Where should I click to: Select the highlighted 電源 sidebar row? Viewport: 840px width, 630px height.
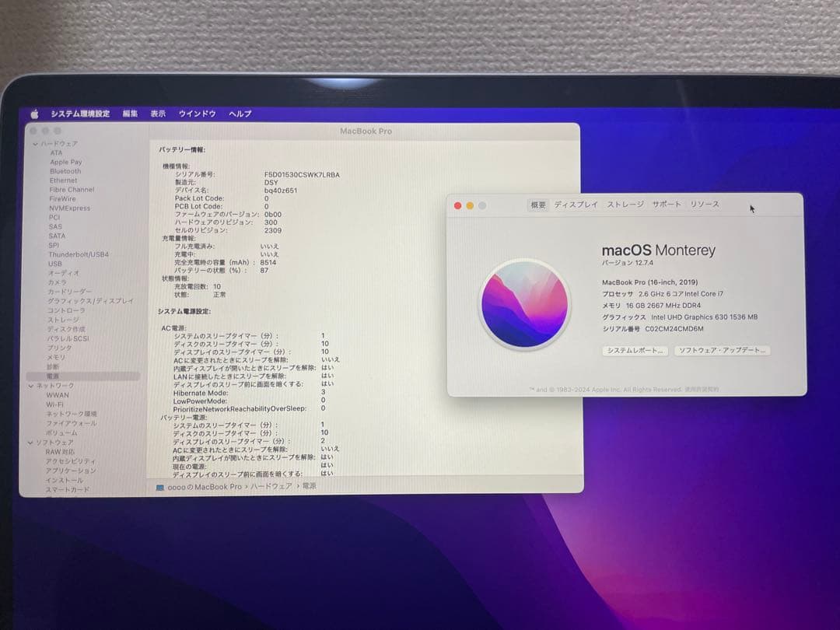[83, 376]
